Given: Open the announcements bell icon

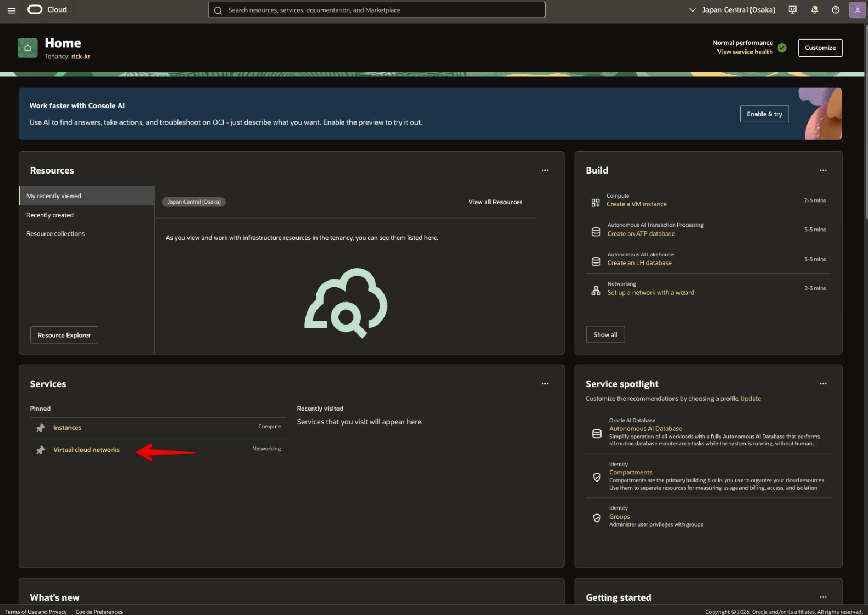Looking at the screenshot, I should [x=814, y=10].
